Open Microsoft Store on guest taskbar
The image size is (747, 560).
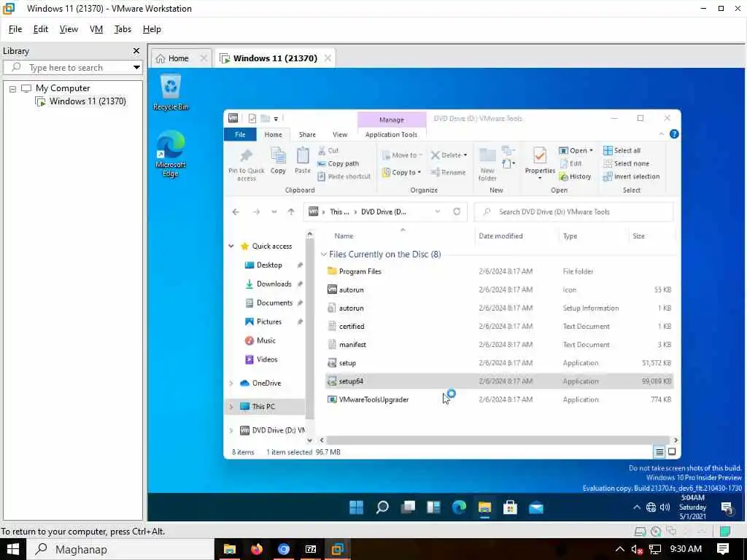pos(510,507)
